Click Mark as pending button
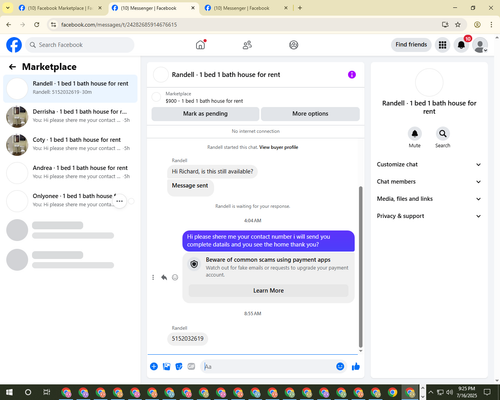Image resolution: width=500 pixels, height=400 pixels. pos(205,114)
